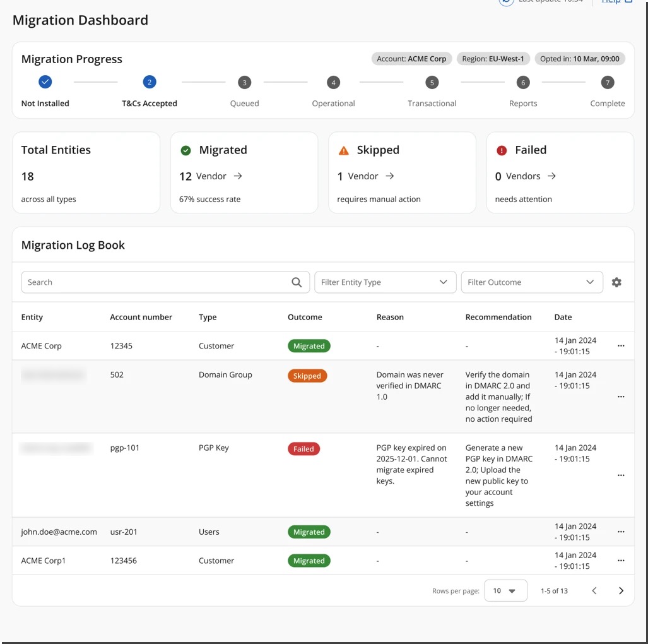The image size is (648, 644).
Task: Click the 'PGP key expired' reason text
Action: point(411,464)
